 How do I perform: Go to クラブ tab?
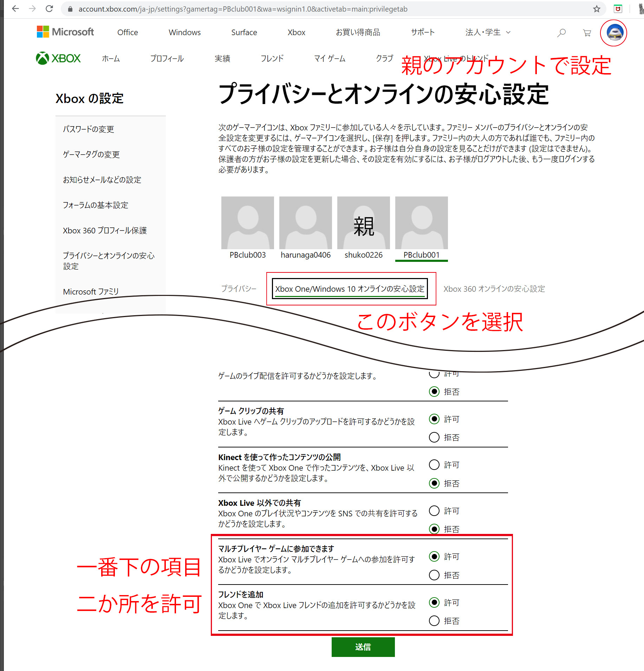(x=384, y=59)
